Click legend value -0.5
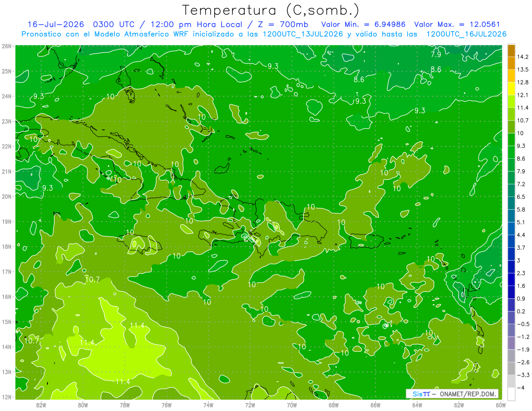The height and width of the screenshot is (411, 532). click(523, 324)
